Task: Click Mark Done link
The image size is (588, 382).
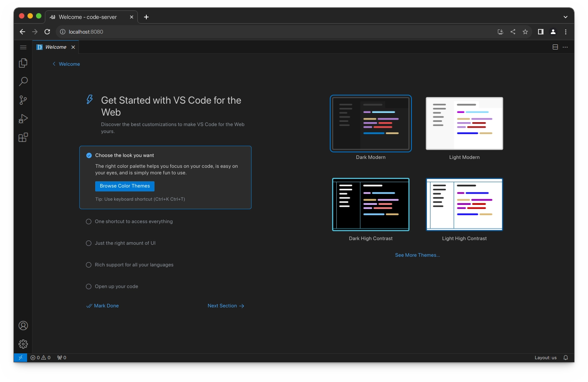Action: [x=103, y=306]
